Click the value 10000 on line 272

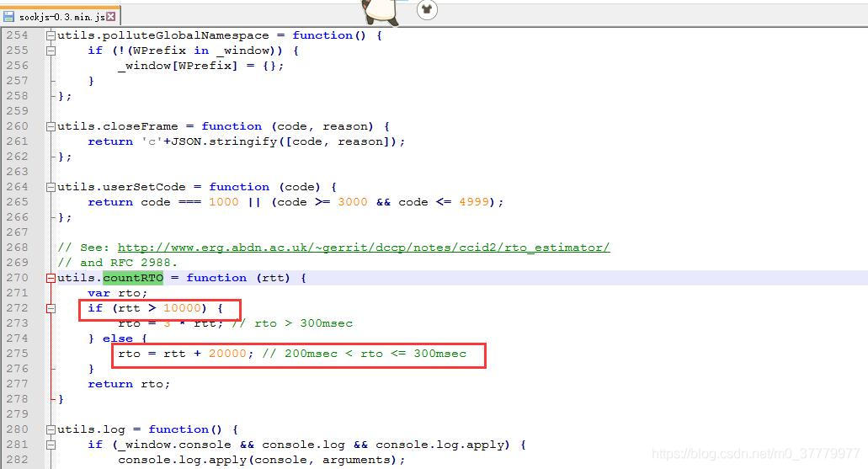(182, 308)
